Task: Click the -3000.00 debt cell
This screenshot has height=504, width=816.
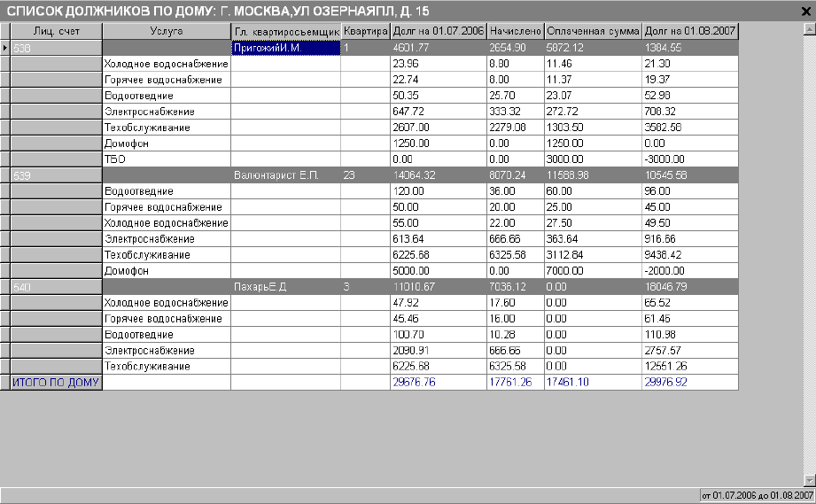Action: click(x=690, y=159)
